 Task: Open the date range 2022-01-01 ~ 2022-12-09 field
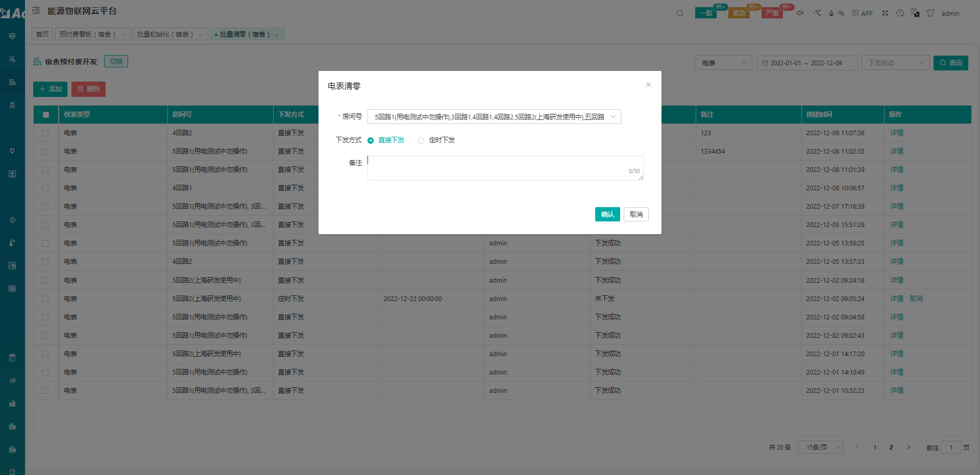(x=807, y=63)
